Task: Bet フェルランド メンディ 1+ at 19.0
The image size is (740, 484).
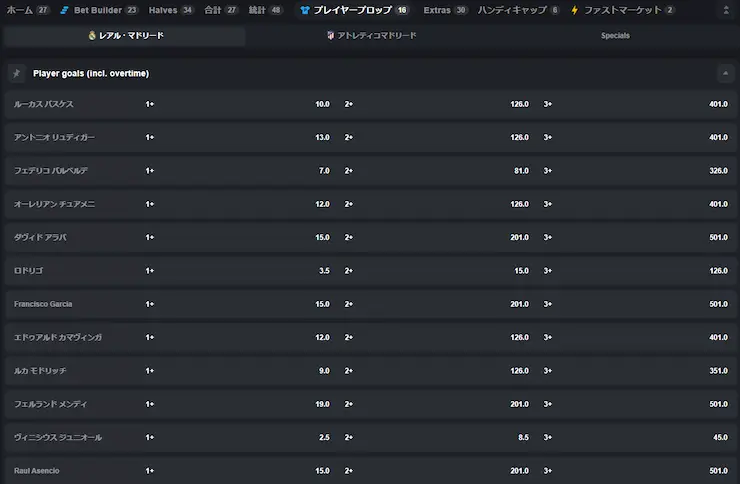Action: pos(237,404)
